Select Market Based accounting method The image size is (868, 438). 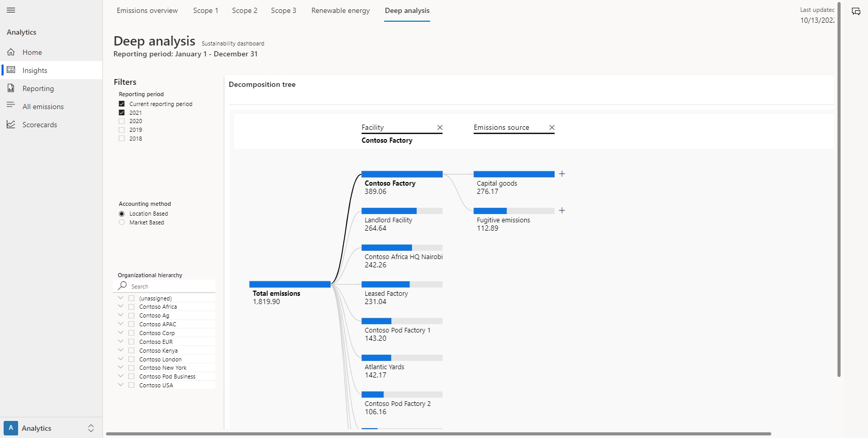click(122, 222)
